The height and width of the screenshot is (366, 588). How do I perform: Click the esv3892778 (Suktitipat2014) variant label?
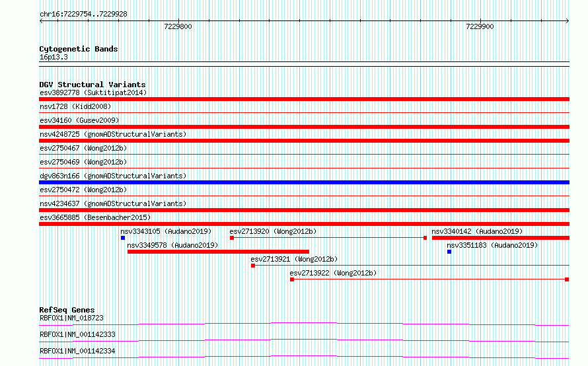[x=93, y=92]
